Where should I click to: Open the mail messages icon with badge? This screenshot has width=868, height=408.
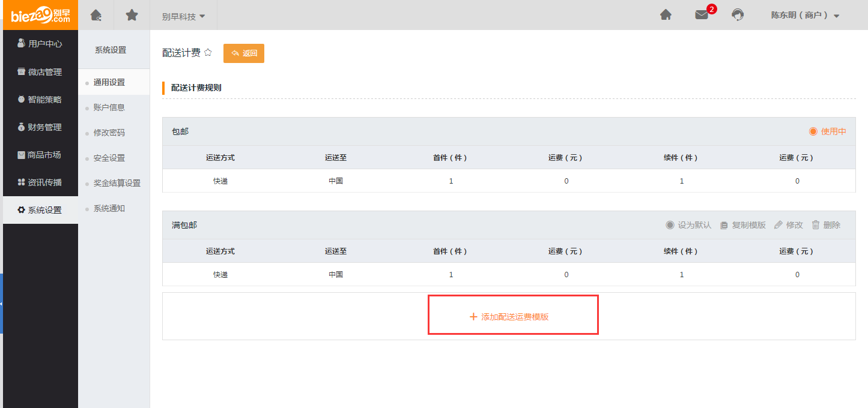point(702,15)
